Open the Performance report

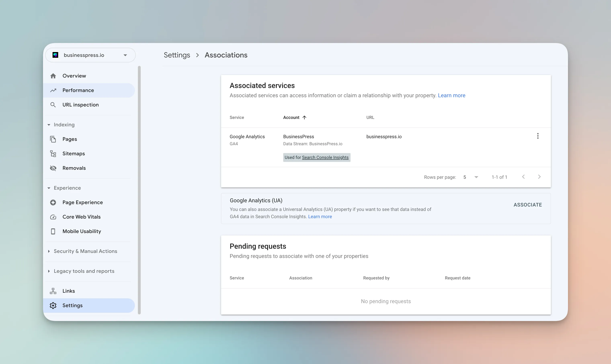tap(89, 90)
